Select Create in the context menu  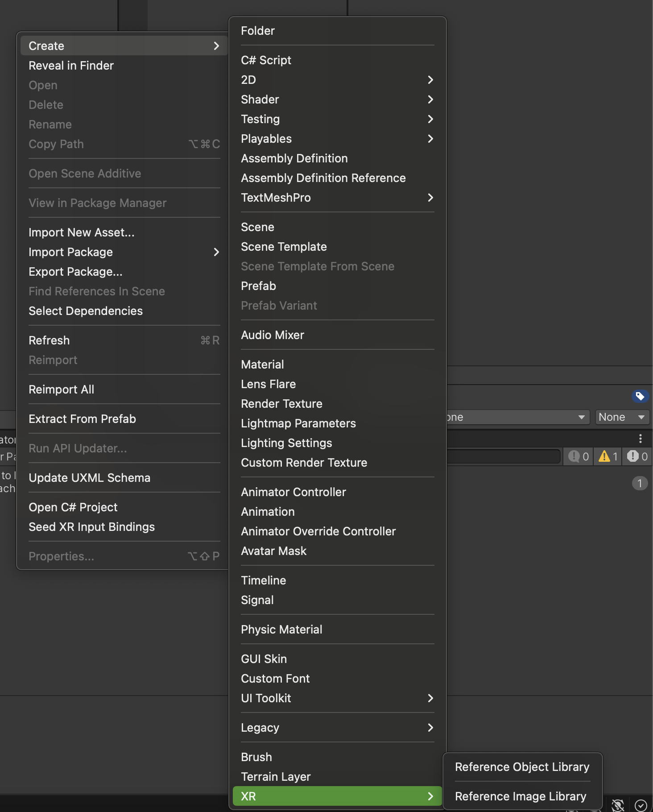click(124, 46)
